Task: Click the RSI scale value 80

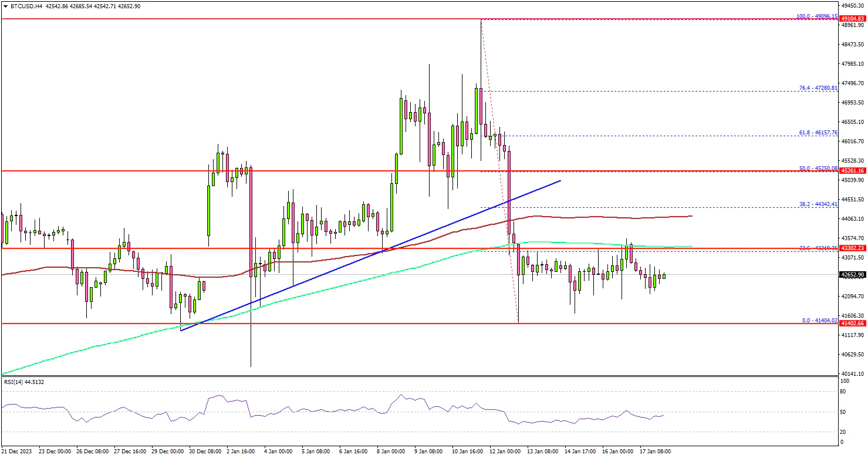Action: [x=843, y=390]
